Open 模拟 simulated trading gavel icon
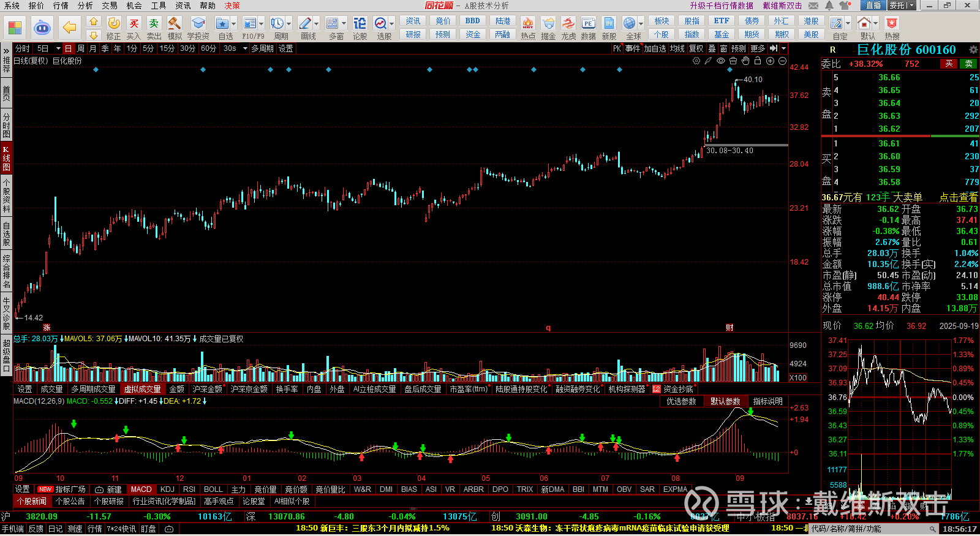 (x=175, y=28)
